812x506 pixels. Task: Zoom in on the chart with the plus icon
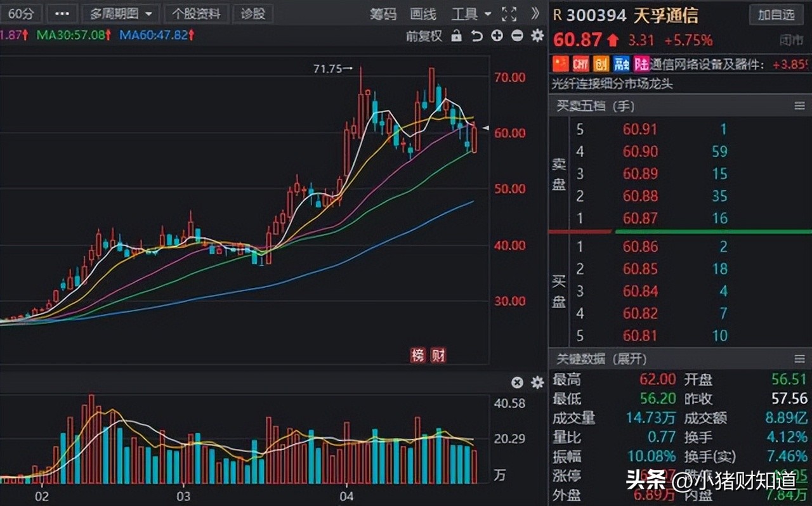(496, 36)
